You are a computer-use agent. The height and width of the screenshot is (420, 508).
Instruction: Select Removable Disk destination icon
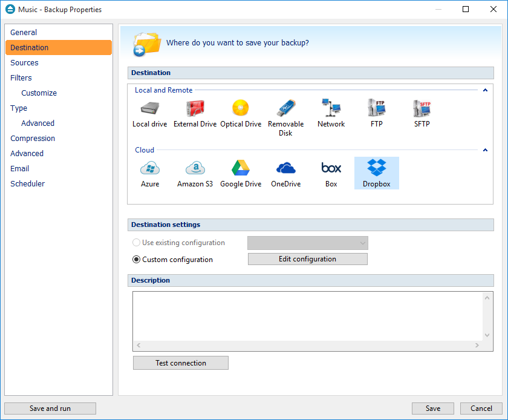[285, 118]
